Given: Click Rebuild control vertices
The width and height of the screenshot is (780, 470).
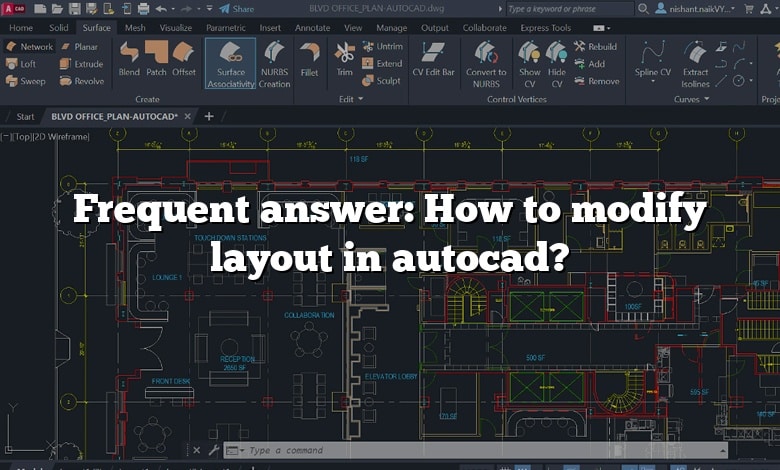Looking at the screenshot, I should tap(595, 47).
